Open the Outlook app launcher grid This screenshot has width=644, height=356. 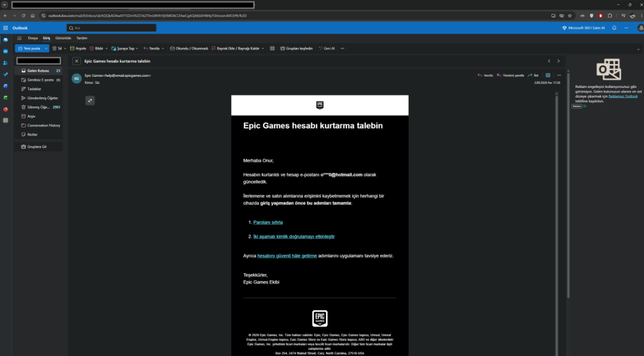tap(5, 28)
